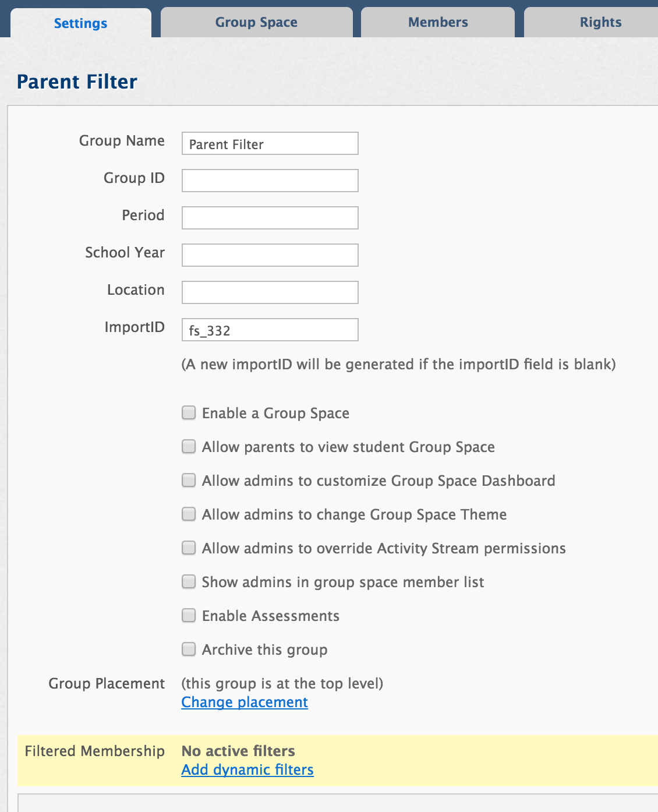Click the Location text field
The width and height of the screenshot is (658, 812).
click(270, 292)
